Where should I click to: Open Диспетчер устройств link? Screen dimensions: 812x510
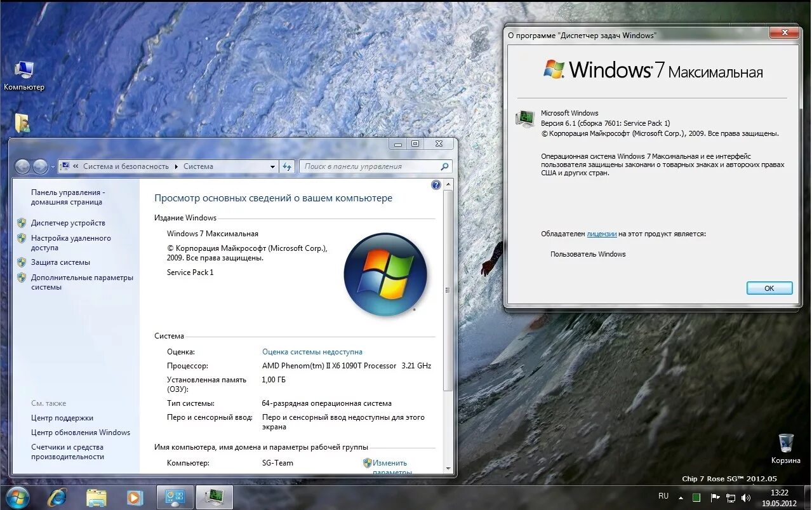click(68, 223)
